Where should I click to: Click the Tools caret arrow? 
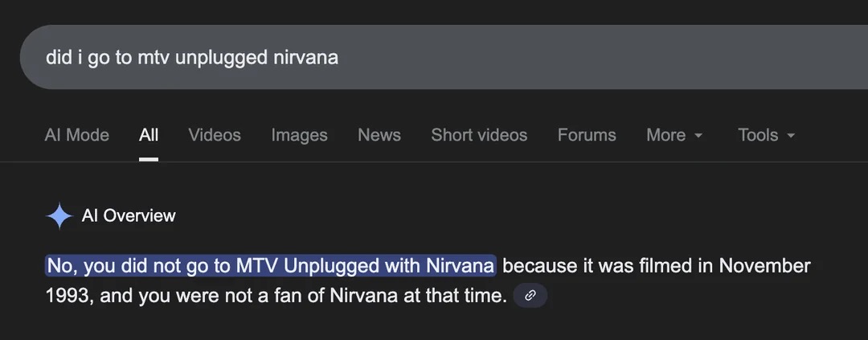[x=791, y=136]
